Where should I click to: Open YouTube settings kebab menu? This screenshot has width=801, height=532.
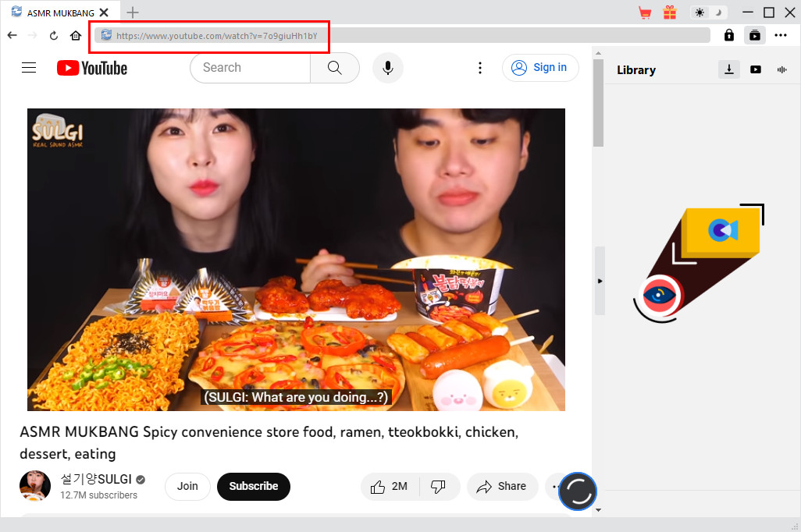click(480, 68)
